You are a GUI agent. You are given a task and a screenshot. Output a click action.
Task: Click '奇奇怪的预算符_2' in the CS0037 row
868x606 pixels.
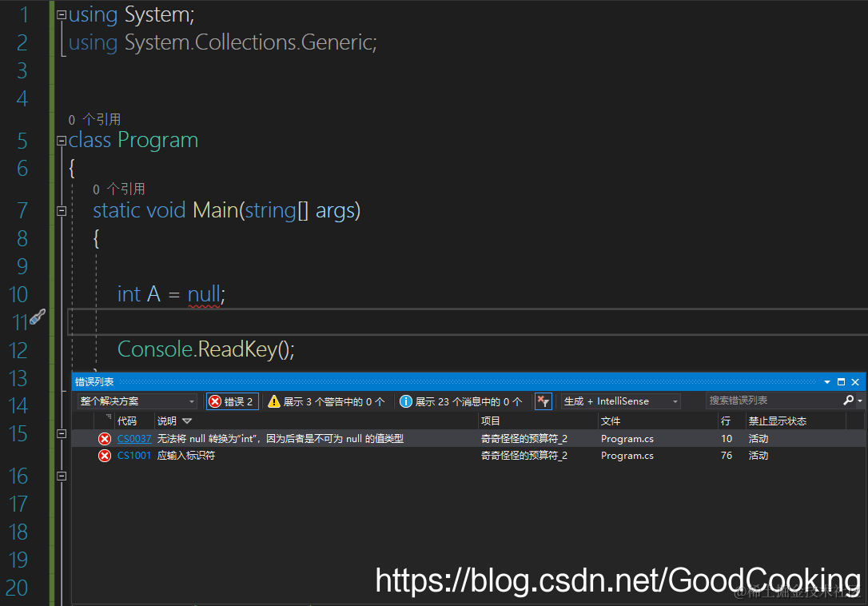click(524, 439)
